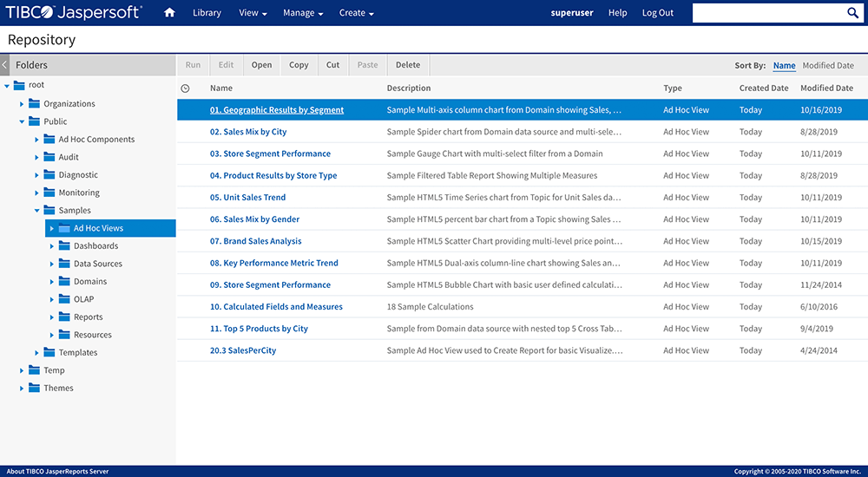Open 05. Unit Sales Trend view

(x=248, y=197)
